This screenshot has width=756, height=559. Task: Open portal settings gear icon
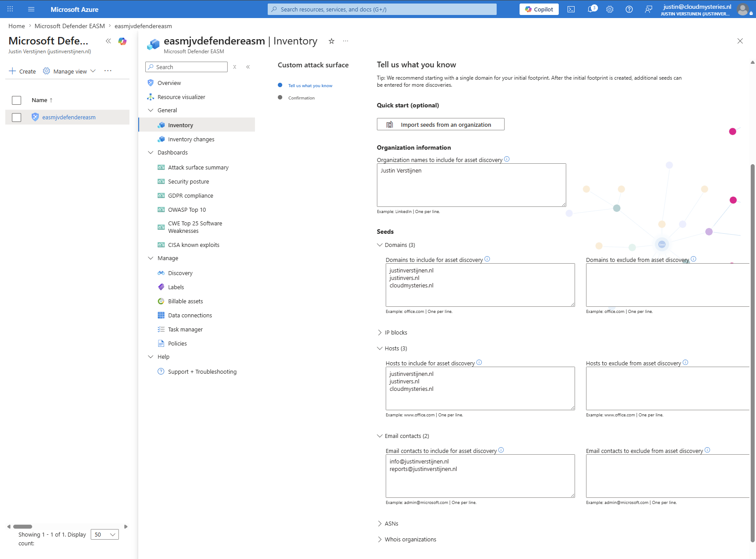tap(610, 9)
